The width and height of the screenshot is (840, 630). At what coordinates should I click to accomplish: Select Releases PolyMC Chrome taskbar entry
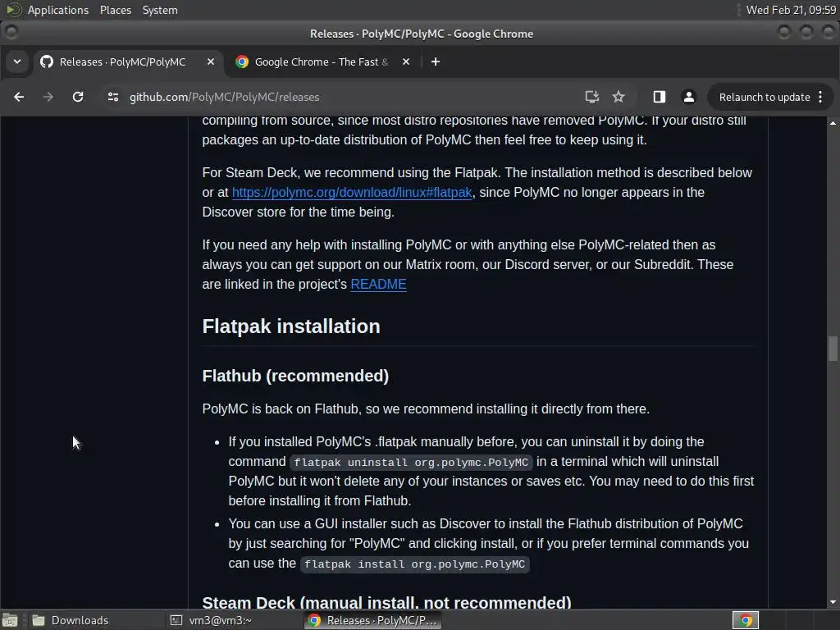[373, 620]
